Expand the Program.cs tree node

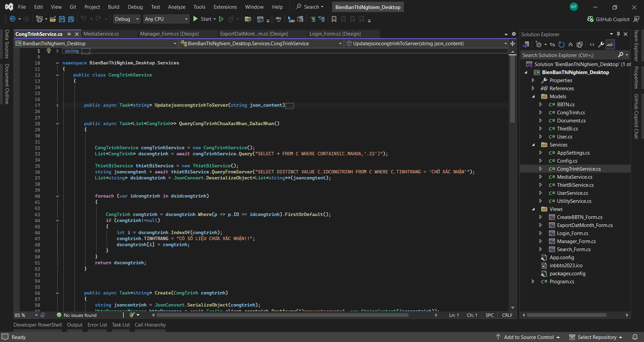pos(533,282)
